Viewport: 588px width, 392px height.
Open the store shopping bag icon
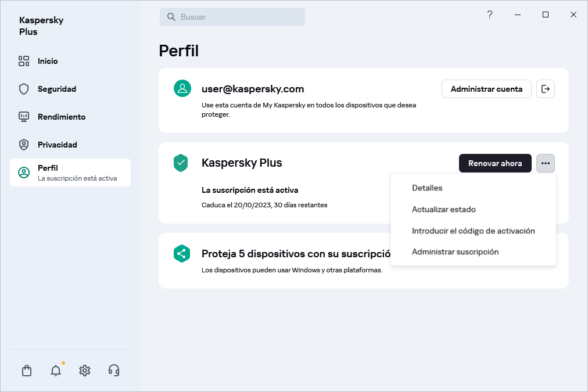point(27,371)
